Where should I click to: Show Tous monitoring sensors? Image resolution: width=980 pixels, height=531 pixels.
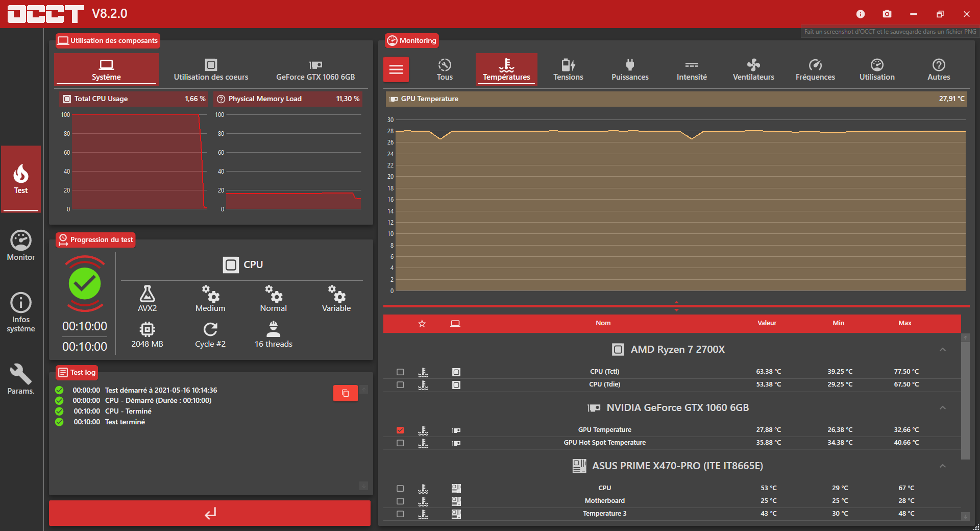coord(445,69)
